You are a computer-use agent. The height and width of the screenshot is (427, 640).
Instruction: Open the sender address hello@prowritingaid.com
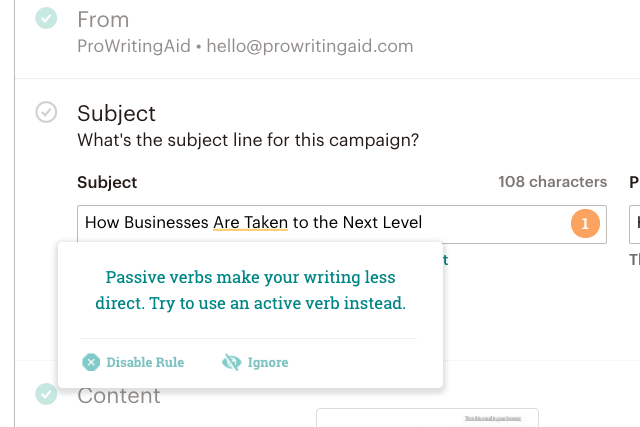click(310, 46)
